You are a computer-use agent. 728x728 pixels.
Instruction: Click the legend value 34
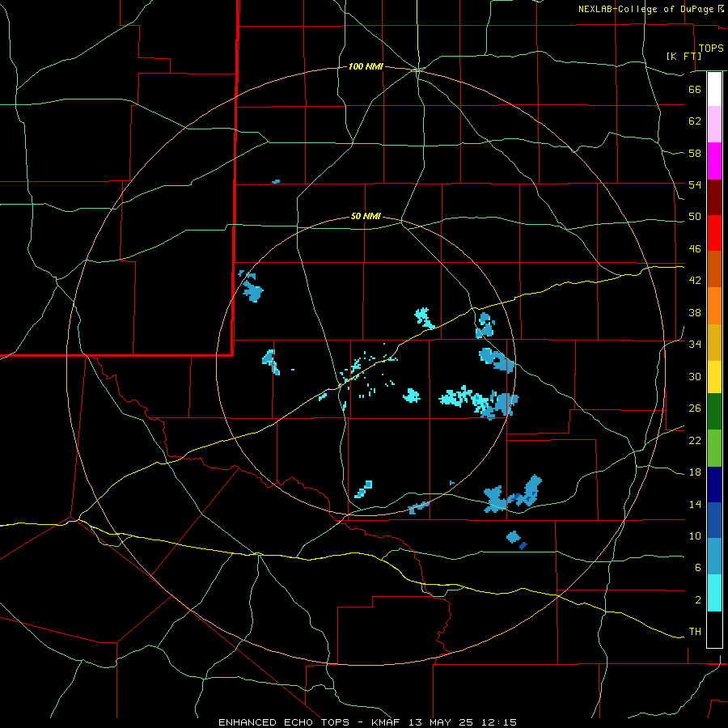pos(695,345)
